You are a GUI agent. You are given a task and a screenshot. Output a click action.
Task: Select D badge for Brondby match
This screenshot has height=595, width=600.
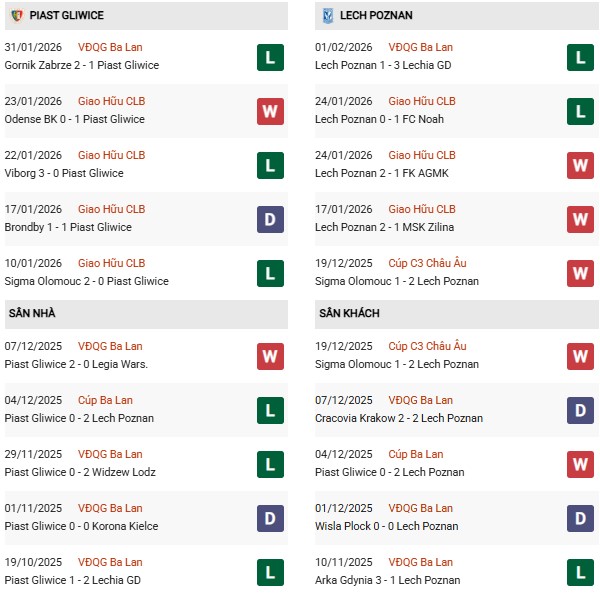(x=270, y=219)
